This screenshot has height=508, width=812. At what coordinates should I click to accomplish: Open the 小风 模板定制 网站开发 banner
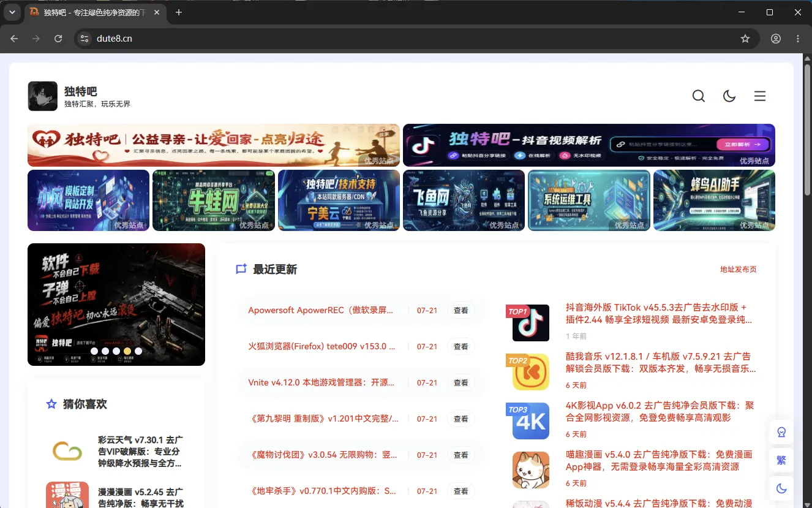point(88,200)
